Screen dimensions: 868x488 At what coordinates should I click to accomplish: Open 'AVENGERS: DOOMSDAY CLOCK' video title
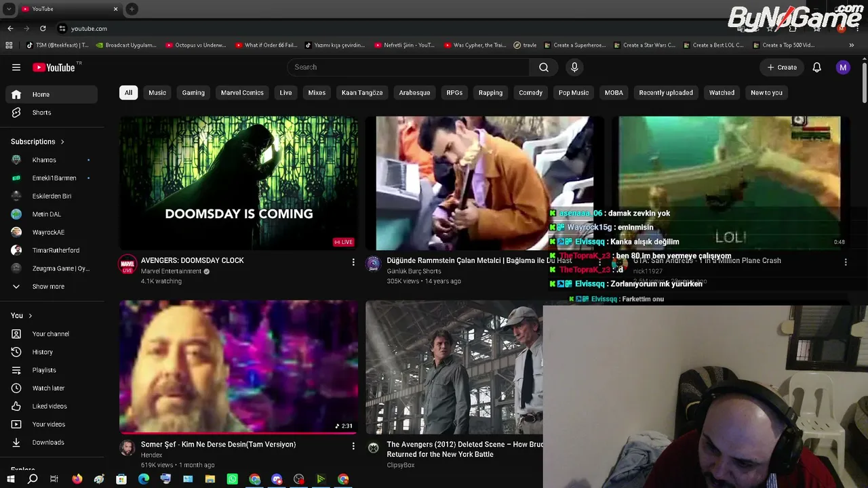pos(193,260)
